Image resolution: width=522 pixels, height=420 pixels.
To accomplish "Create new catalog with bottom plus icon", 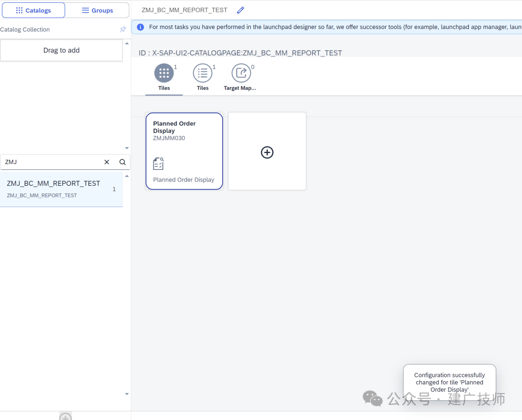I will point(66,416).
